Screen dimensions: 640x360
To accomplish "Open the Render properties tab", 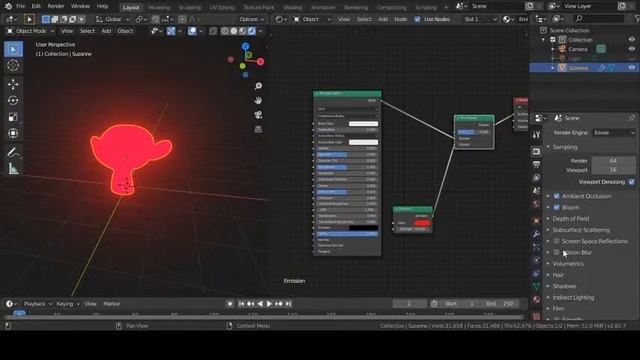I will pyautogui.click(x=536, y=151).
